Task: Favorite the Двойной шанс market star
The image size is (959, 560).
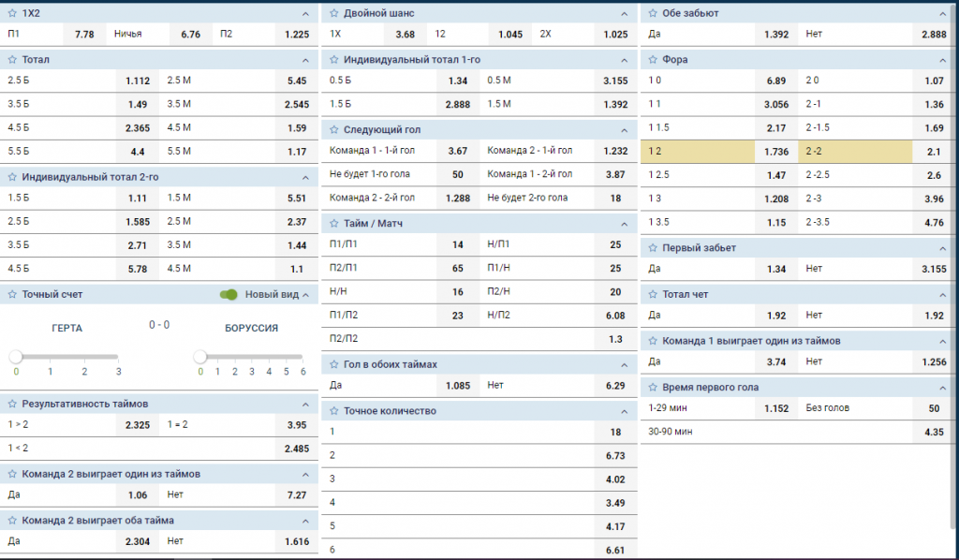Action: (x=334, y=13)
